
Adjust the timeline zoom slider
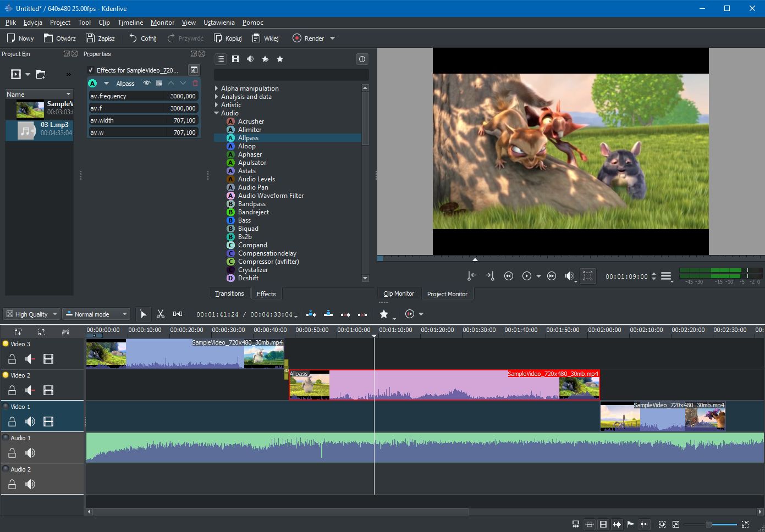[709, 524]
